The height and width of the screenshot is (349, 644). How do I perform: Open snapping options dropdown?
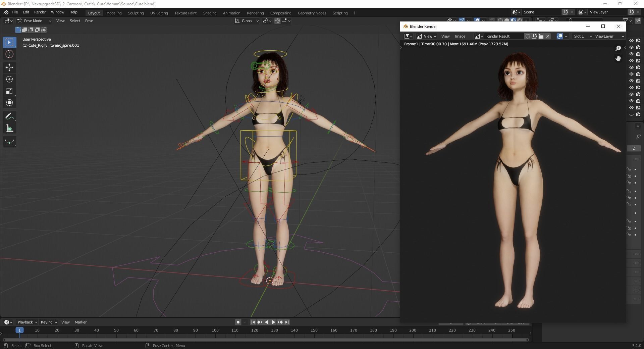tap(286, 21)
